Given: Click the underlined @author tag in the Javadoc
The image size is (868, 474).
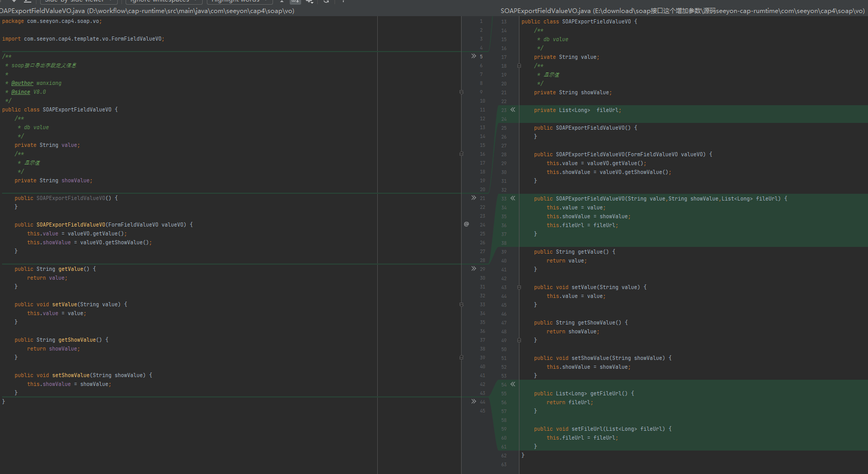Looking at the screenshot, I should 22,83.
